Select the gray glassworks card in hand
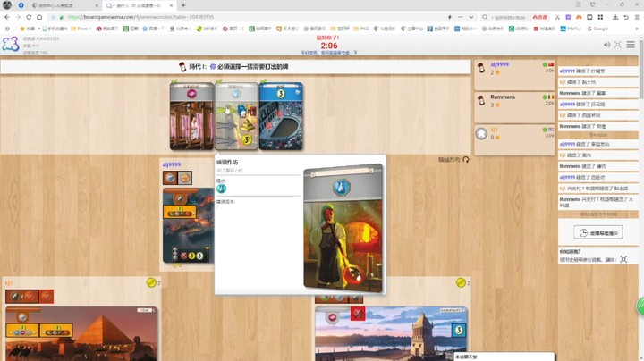Screen dimensions: 644x361 click(236, 116)
